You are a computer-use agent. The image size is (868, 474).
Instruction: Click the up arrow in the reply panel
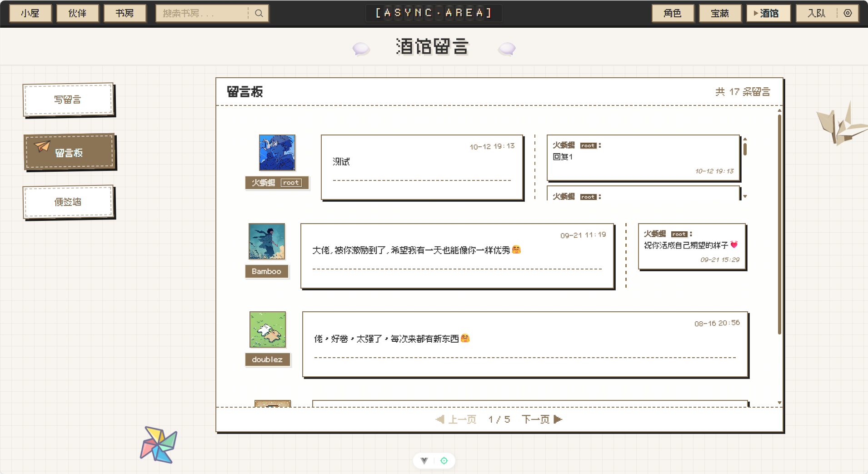[744, 140]
